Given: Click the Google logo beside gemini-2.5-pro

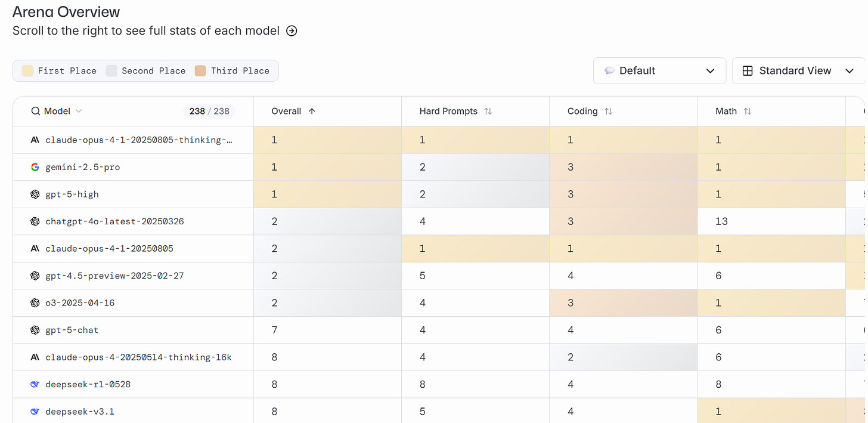Looking at the screenshot, I should 35,167.
